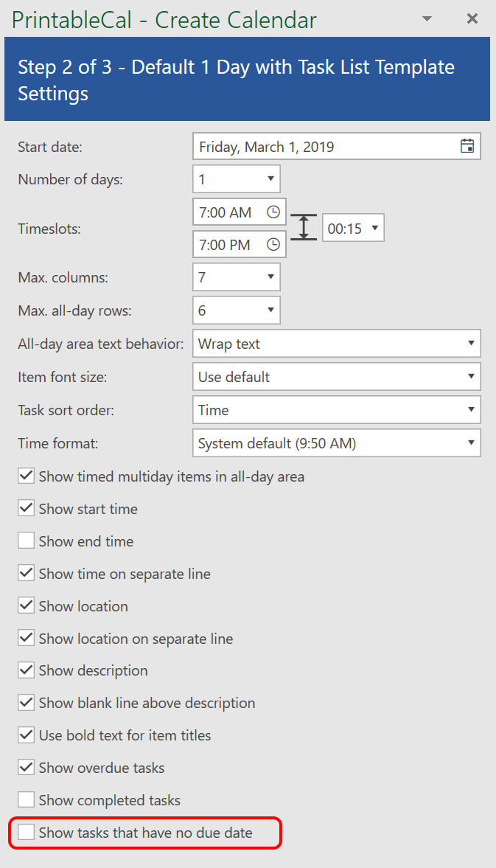496x868 pixels.
Task: Uncheck Use bold text for item titles
Action: click(27, 735)
